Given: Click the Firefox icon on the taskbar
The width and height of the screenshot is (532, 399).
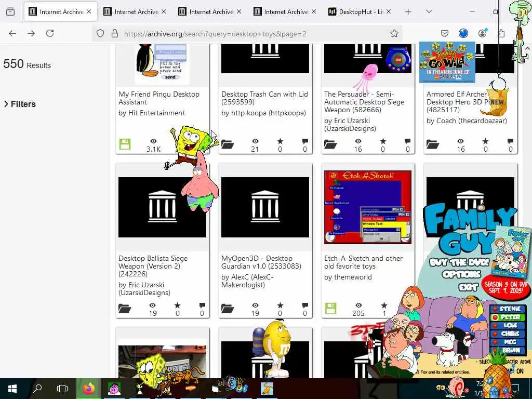Looking at the screenshot, I should point(88,389).
